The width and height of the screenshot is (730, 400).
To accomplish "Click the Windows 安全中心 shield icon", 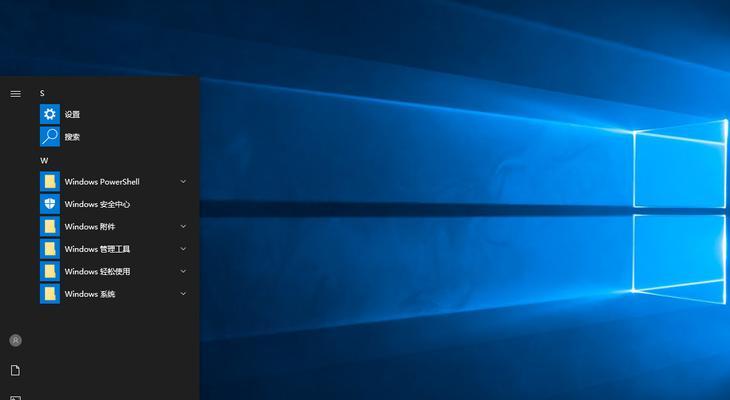I will click(50, 204).
